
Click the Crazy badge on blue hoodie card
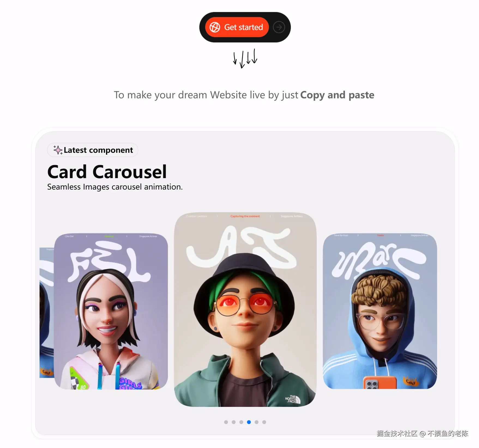[x=411, y=382]
